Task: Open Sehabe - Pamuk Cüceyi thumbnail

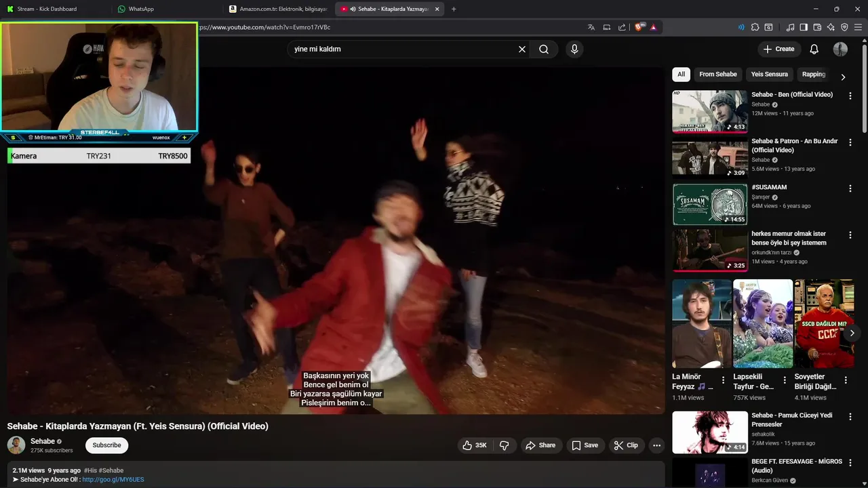Action: 710,432
